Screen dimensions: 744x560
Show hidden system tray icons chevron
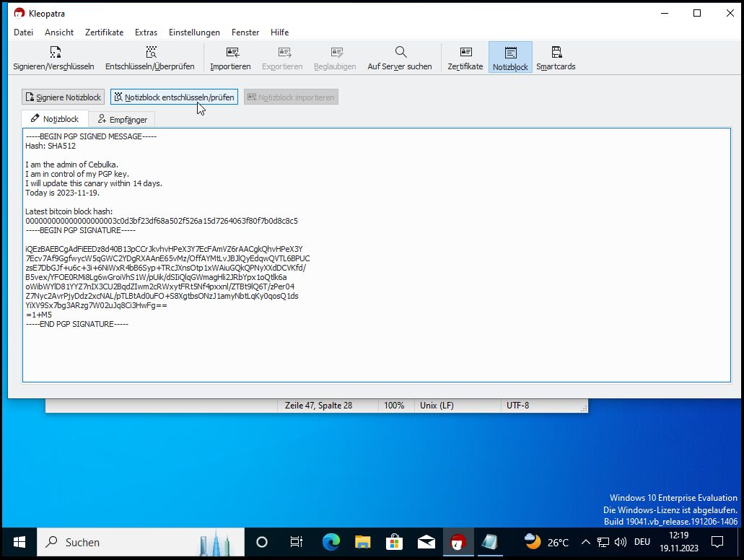[585, 542]
